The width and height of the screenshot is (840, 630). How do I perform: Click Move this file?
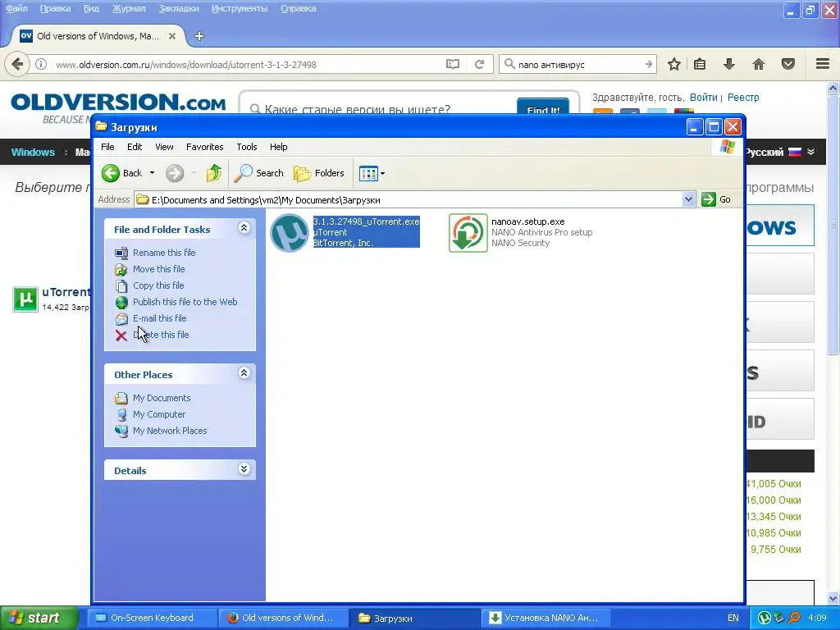tap(158, 269)
